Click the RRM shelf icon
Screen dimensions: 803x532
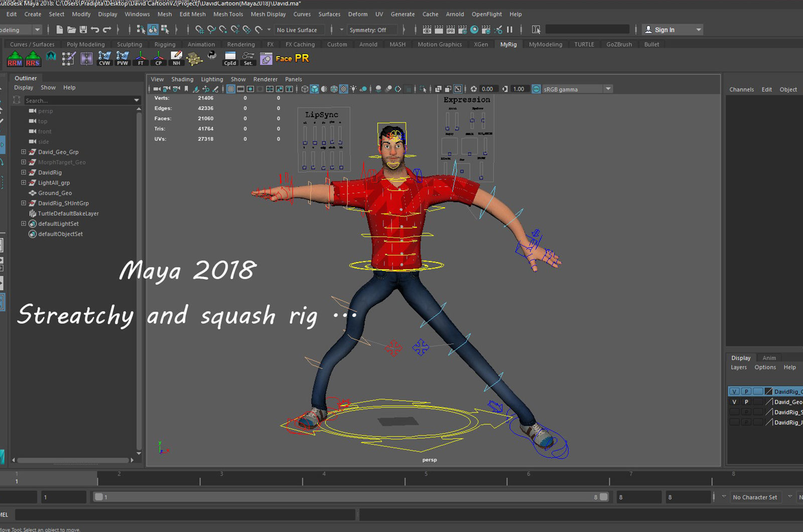point(15,58)
